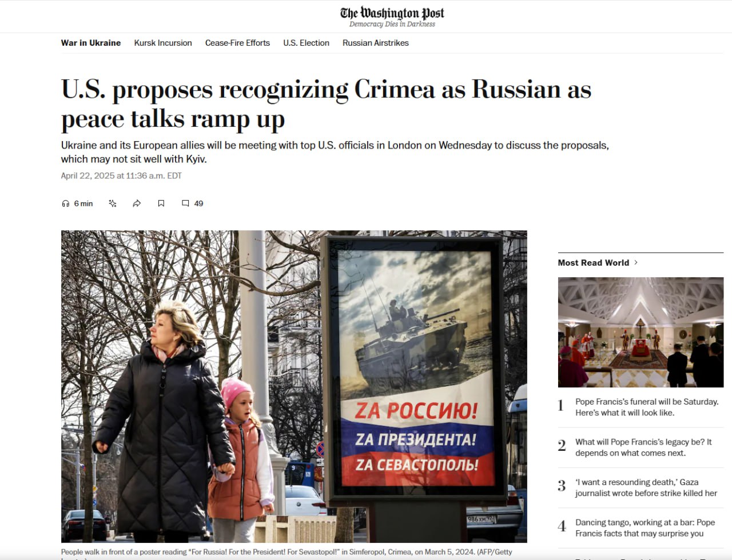Open the comments speech bubble icon
The image size is (732, 560).
click(185, 203)
